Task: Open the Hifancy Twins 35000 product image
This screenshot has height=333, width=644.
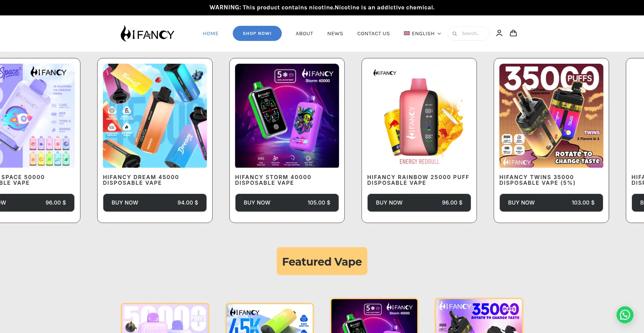Action: pyautogui.click(x=551, y=116)
